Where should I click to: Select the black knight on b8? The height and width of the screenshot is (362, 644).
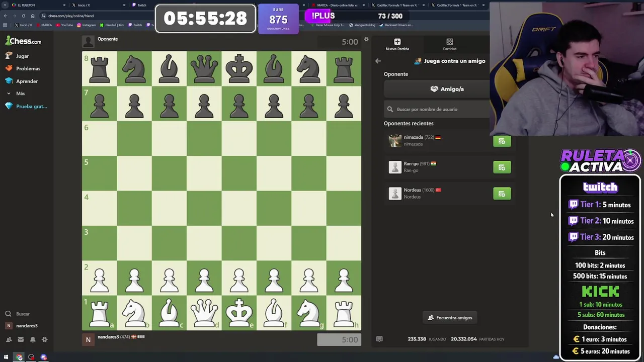pyautogui.click(x=134, y=69)
